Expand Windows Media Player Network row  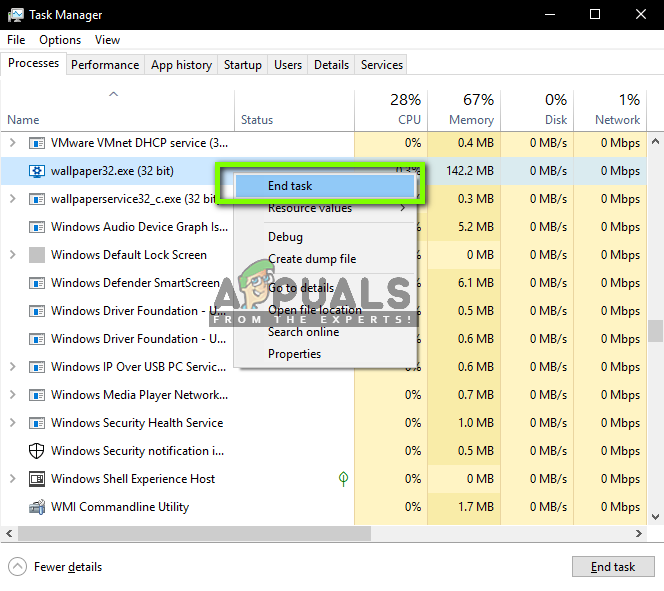click(13, 395)
